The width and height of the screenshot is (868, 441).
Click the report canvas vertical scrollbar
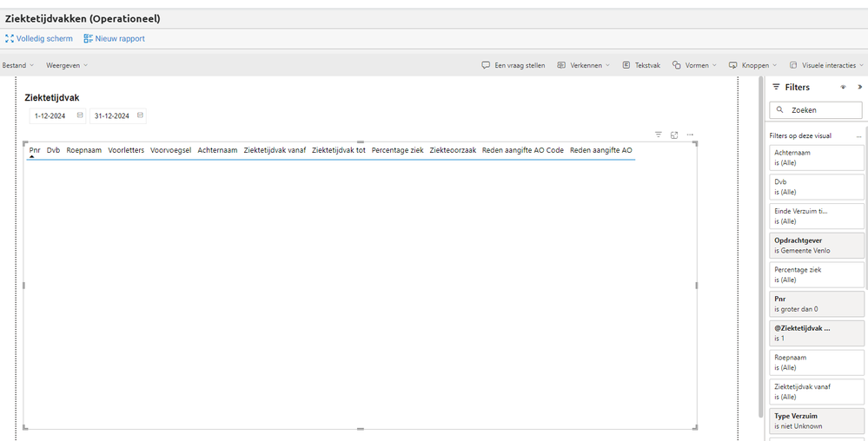[x=761, y=248]
